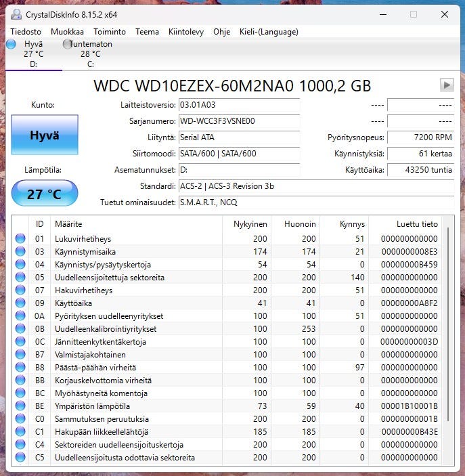Click the status dot for Valmistajakohtainen row
The image size is (465, 476).
[x=20, y=355]
